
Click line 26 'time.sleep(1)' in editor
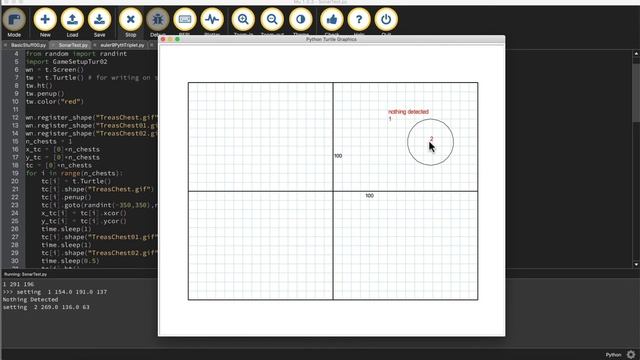click(x=66, y=229)
